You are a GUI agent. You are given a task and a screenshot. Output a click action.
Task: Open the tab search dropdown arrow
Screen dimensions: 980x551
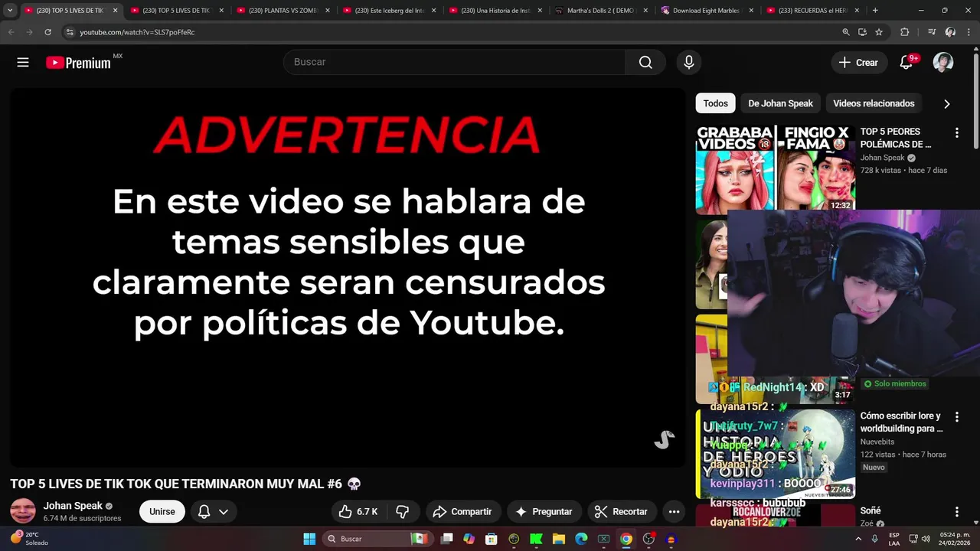10,11
